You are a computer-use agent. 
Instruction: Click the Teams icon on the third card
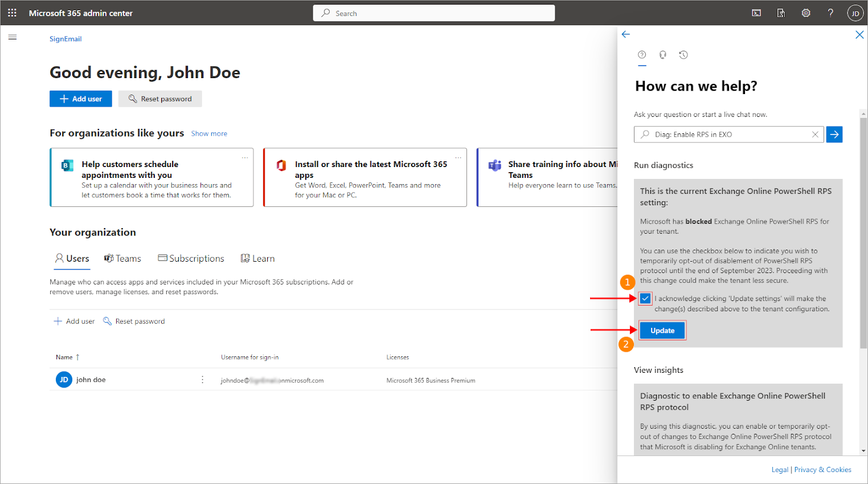point(494,165)
